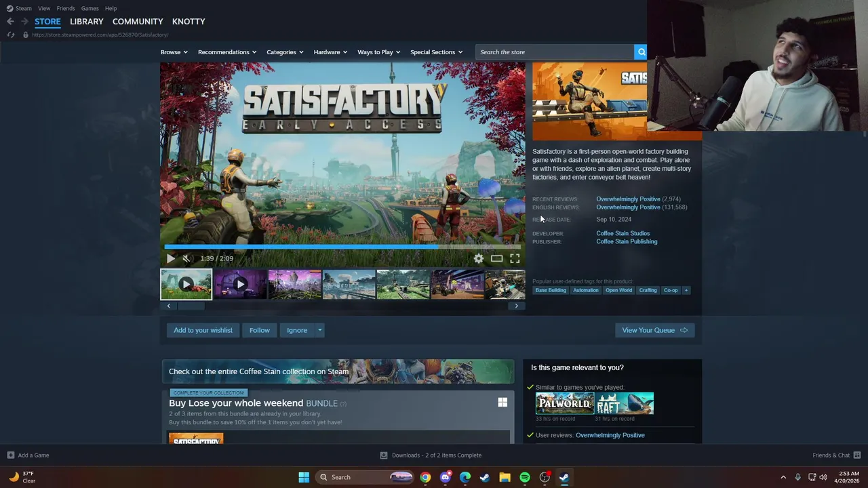868x488 pixels.
Task: Open the Steam menu
Action: click(x=19, y=8)
